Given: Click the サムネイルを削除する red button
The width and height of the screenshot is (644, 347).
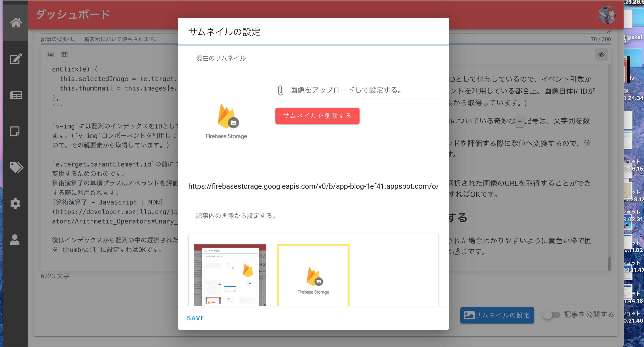Looking at the screenshot, I should click(x=317, y=116).
